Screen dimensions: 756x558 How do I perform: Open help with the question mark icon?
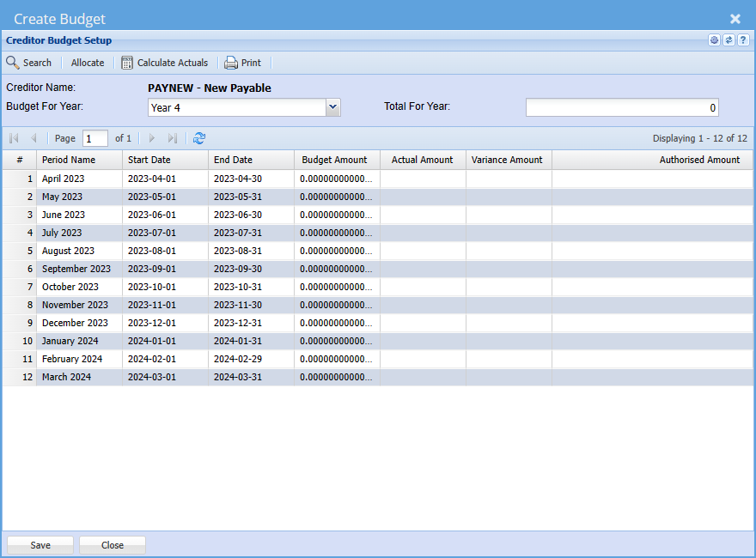tap(743, 40)
